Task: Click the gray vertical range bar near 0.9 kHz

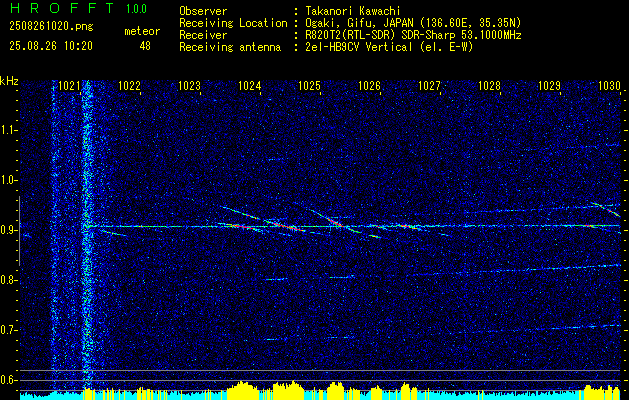Action: [x=19, y=231]
